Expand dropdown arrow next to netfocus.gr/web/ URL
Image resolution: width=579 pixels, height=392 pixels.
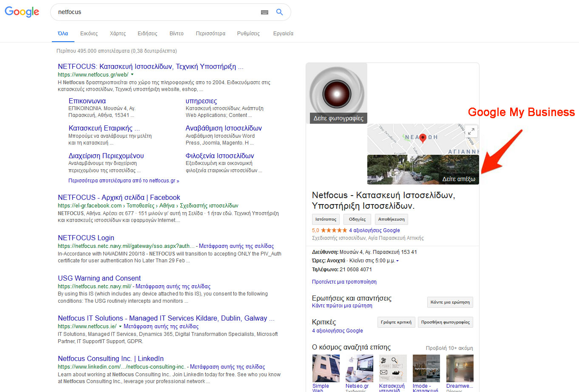pos(132,74)
